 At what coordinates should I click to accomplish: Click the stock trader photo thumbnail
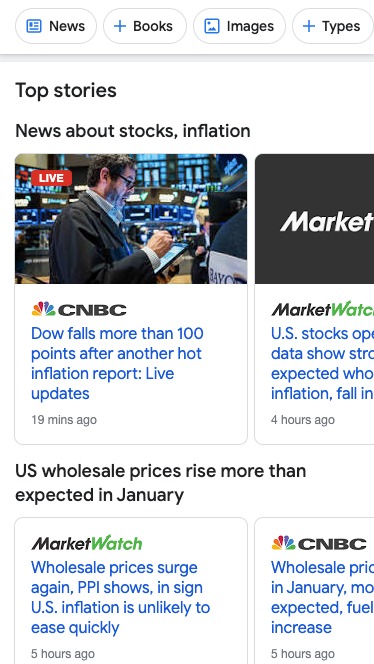point(131,219)
